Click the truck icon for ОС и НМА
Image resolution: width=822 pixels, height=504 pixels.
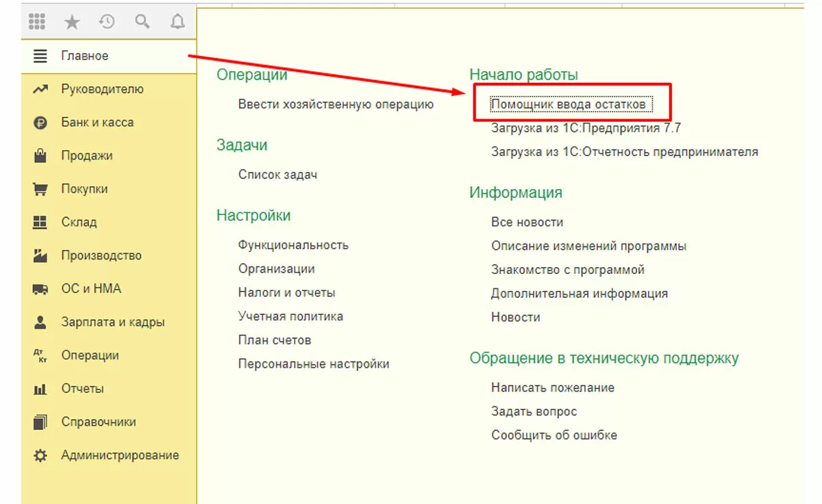click(x=40, y=289)
